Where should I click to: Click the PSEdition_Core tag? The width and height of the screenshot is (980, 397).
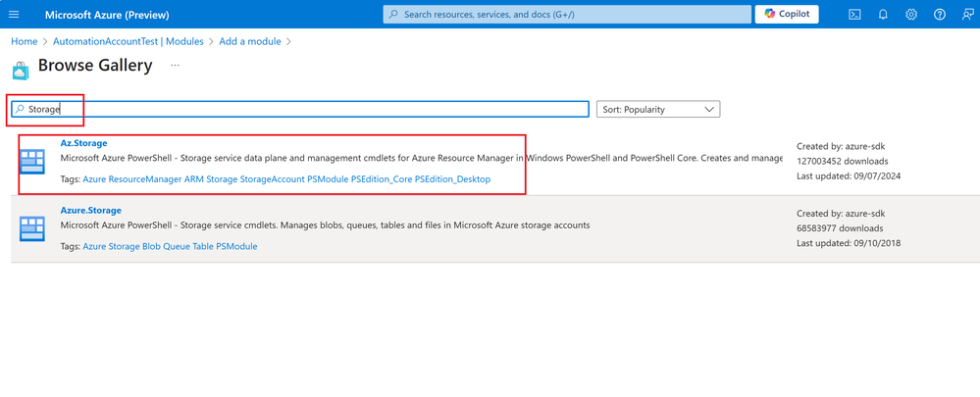pos(382,179)
